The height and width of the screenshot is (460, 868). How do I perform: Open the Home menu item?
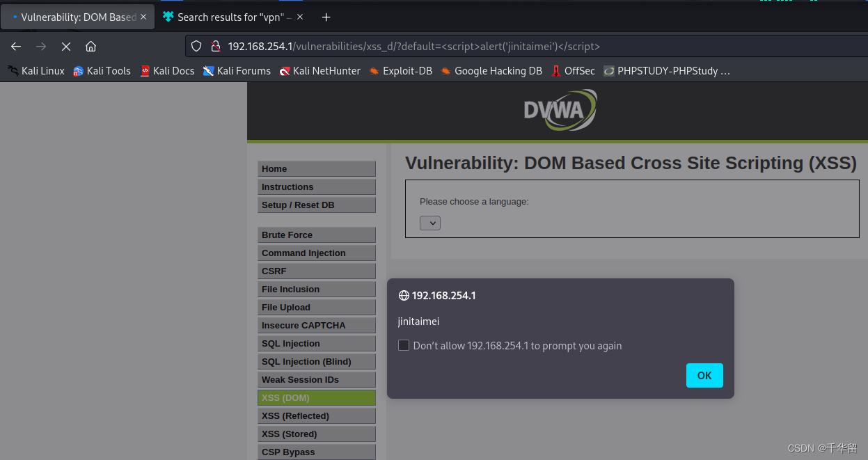tap(317, 168)
